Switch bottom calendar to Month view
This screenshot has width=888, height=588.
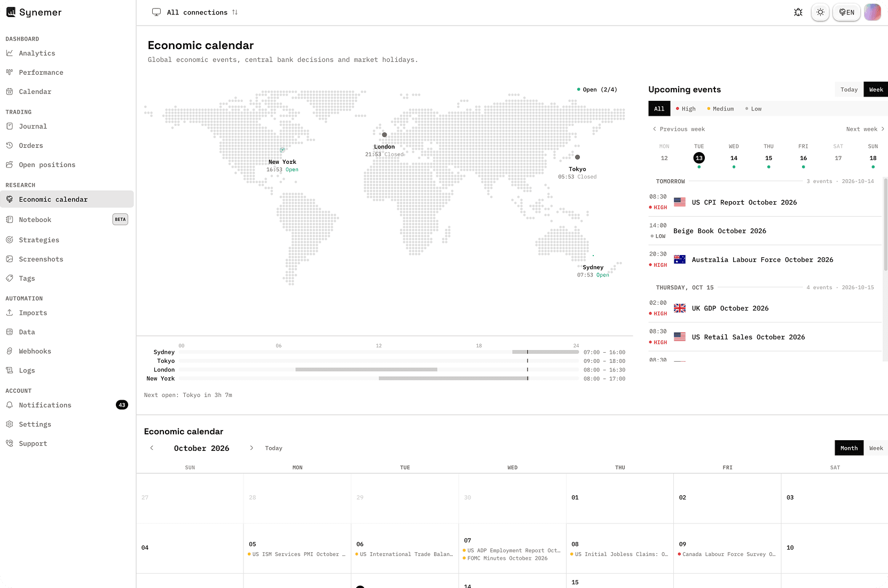pos(848,448)
